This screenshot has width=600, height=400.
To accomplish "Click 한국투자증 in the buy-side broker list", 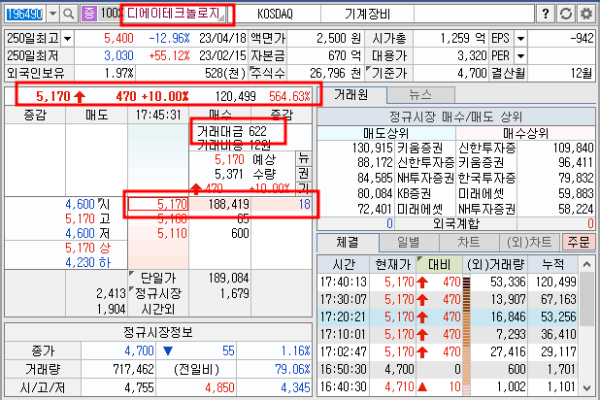I will 487,178.
